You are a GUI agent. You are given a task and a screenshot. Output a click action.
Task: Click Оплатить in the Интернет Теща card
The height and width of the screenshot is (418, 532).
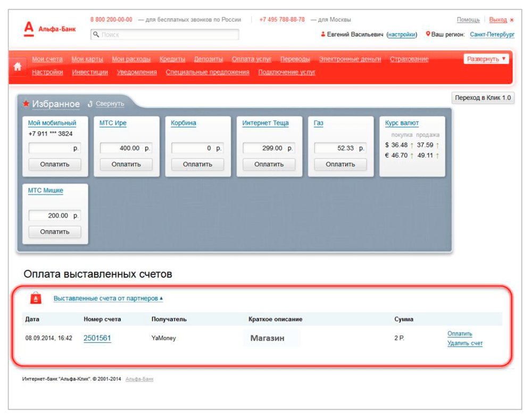269,165
